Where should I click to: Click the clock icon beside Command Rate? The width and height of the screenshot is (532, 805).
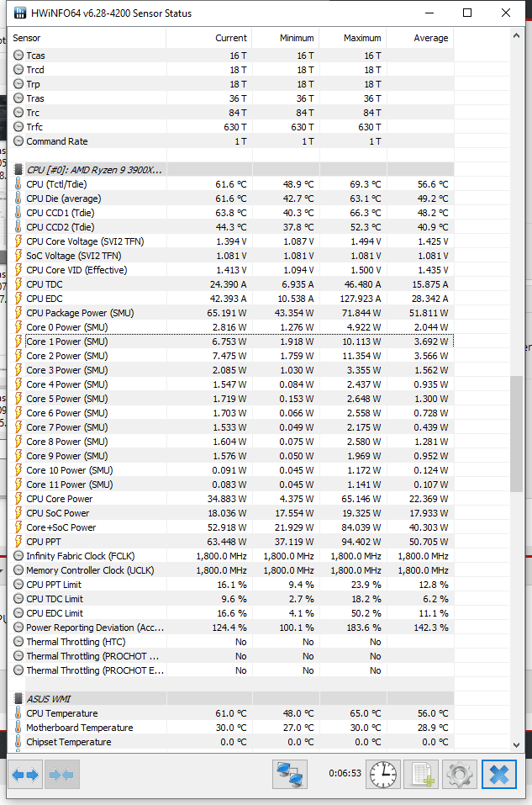pyautogui.click(x=18, y=140)
